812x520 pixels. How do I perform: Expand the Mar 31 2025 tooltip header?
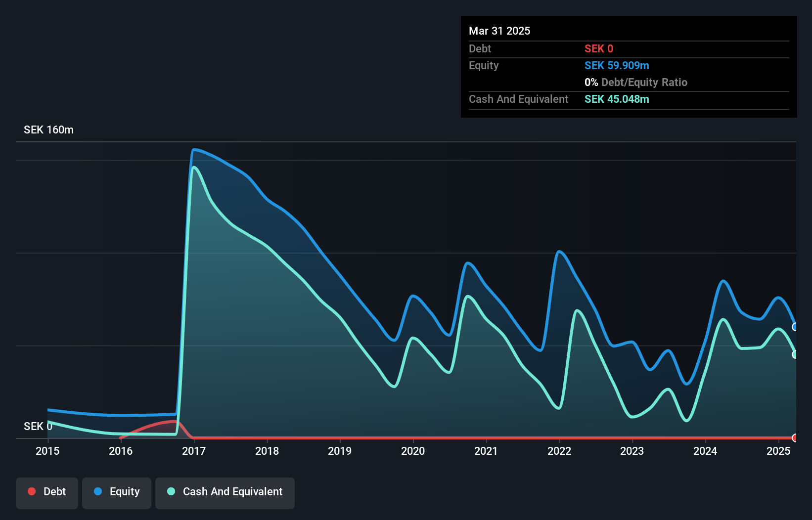(x=499, y=31)
